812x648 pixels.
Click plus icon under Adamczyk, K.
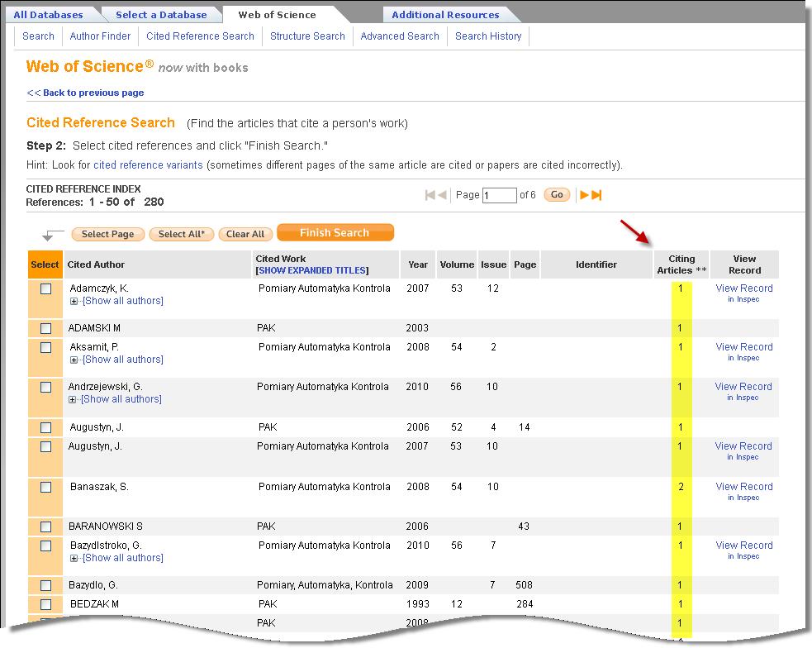(74, 301)
